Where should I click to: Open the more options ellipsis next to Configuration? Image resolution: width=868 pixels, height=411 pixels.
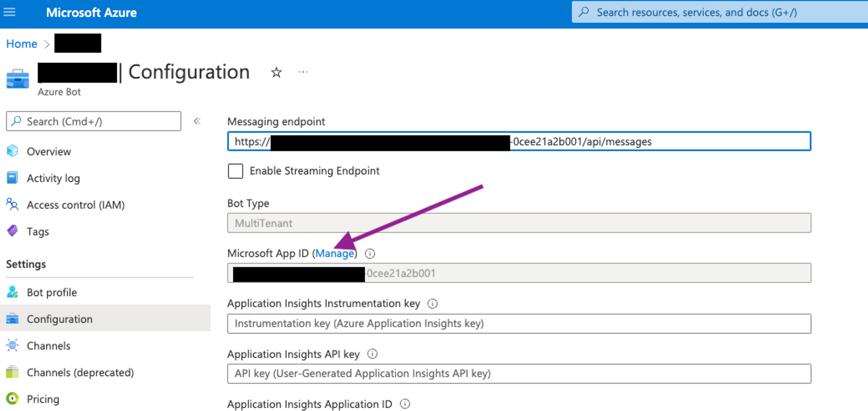pos(303,72)
